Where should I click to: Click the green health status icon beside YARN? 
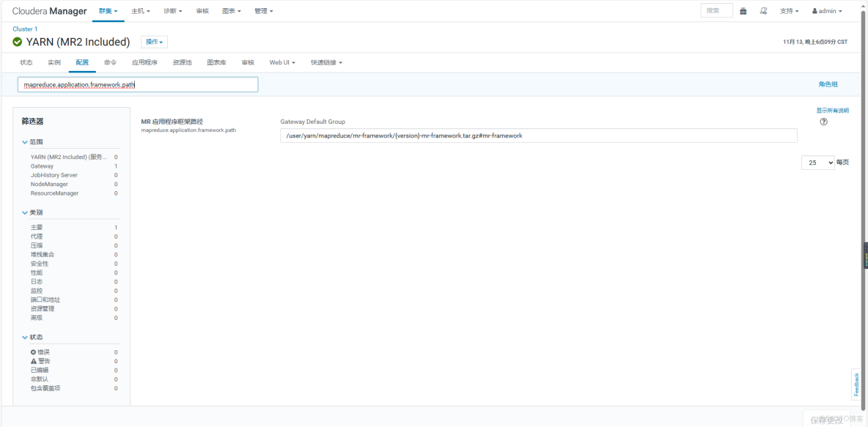coord(16,42)
